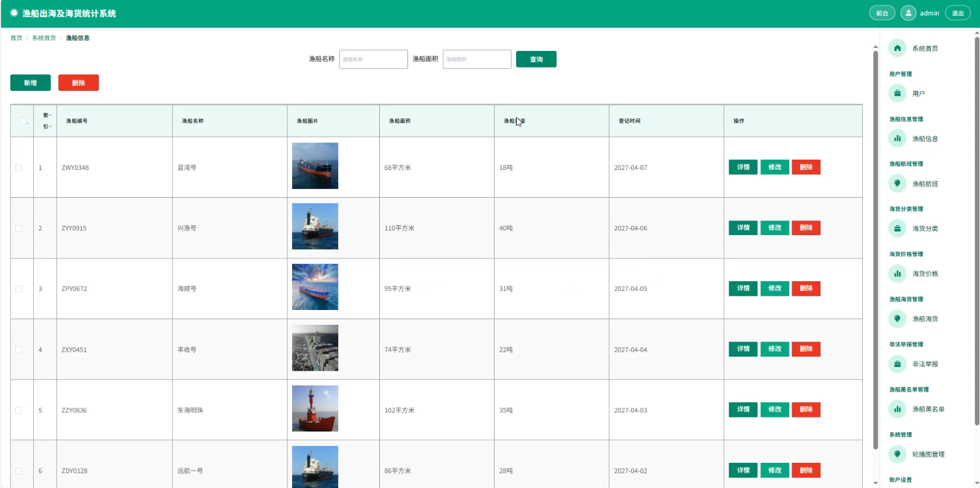Go to 系统首页 breadcrumb link
Viewport: 980px width, 488px height.
[x=44, y=38]
